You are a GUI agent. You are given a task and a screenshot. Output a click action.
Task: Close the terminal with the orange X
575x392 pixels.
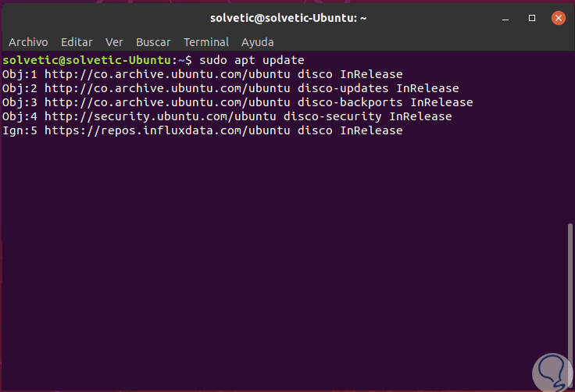pos(557,17)
